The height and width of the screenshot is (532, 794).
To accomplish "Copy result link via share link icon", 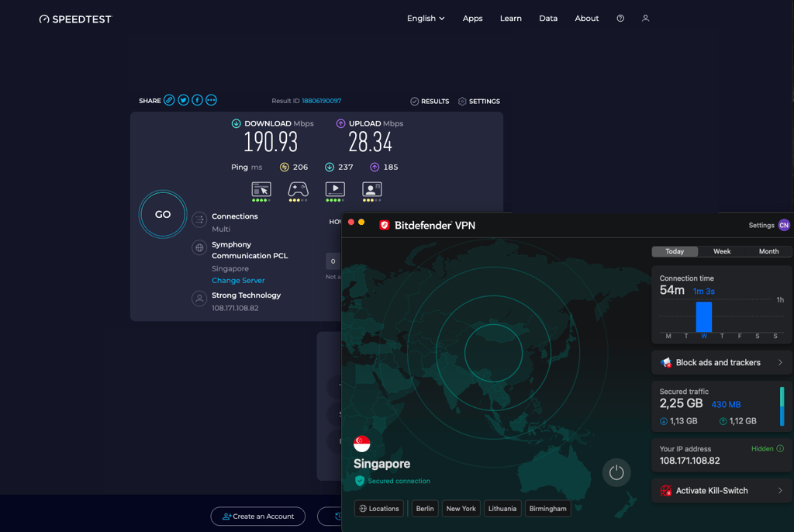I will click(169, 100).
